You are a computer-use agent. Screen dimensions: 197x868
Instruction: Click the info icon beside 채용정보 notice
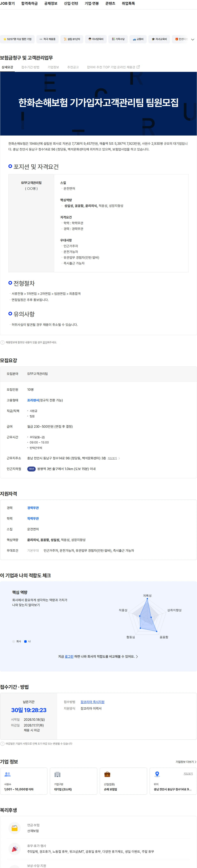[x=2, y=342]
